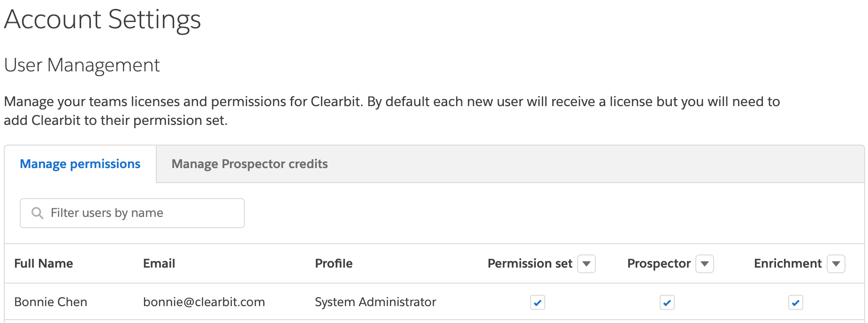The height and width of the screenshot is (323, 868).
Task: Expand the Prospector column dropdown arrow
Action: tap(704, 264)
